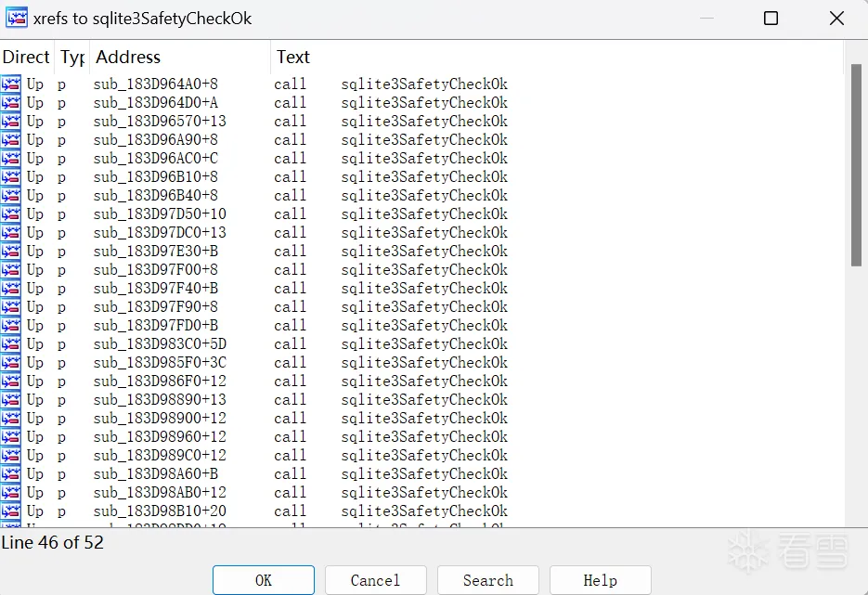Screen dimensions: 868x595
Task: Click the row icon for sub_183D983C0+5D
Action: 11,344
